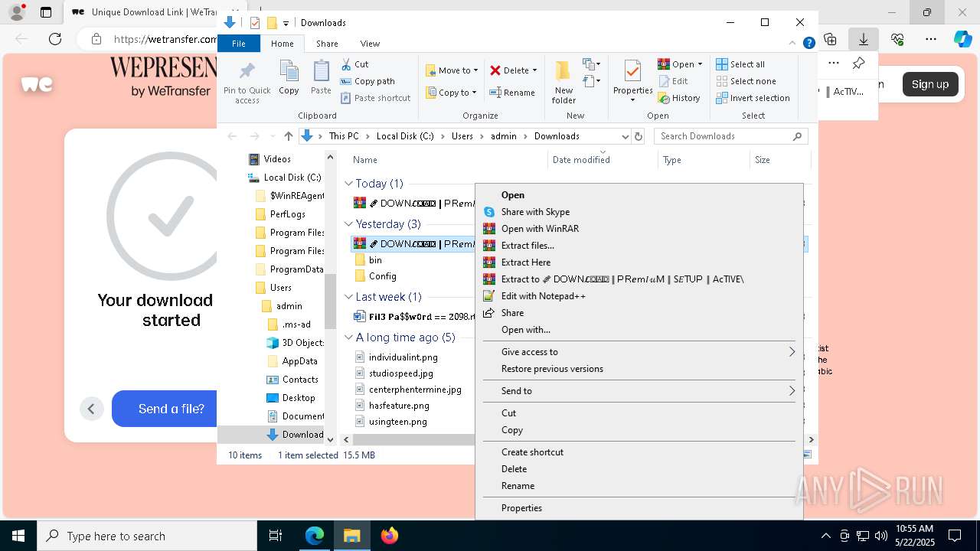This screenshot has width=980, height=551.
Task: Click the Properties ribbon icon
Action: 632,82
